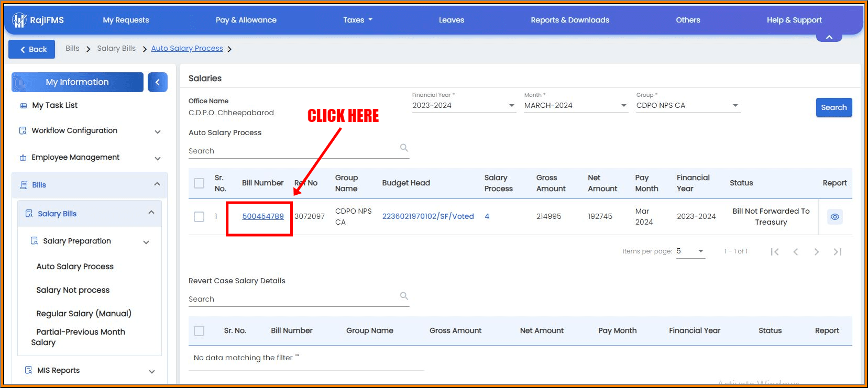Image resolution: width=868 pixels, height=388 pixels.
Task: Click the Workflow Configuration icon
Action: click(x=23, y=130)
